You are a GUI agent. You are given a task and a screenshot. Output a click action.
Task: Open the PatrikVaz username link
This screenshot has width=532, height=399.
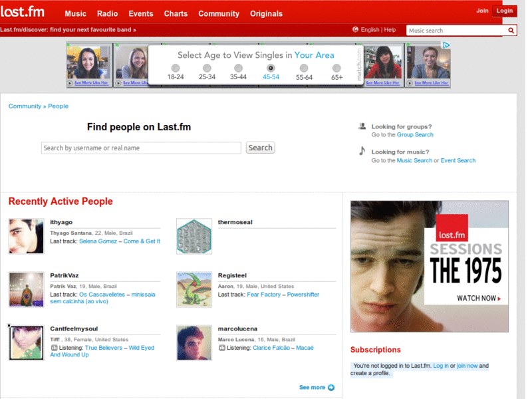pos(65,275)
